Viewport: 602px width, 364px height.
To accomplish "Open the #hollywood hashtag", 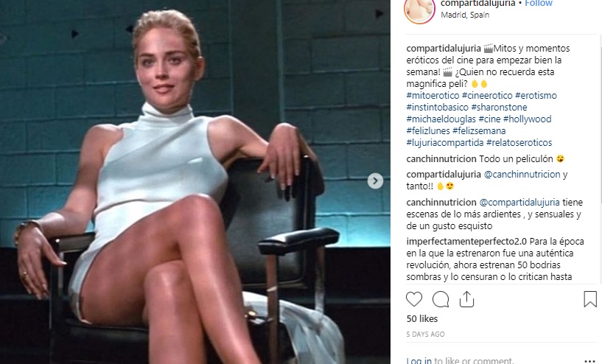I will 527,119.
